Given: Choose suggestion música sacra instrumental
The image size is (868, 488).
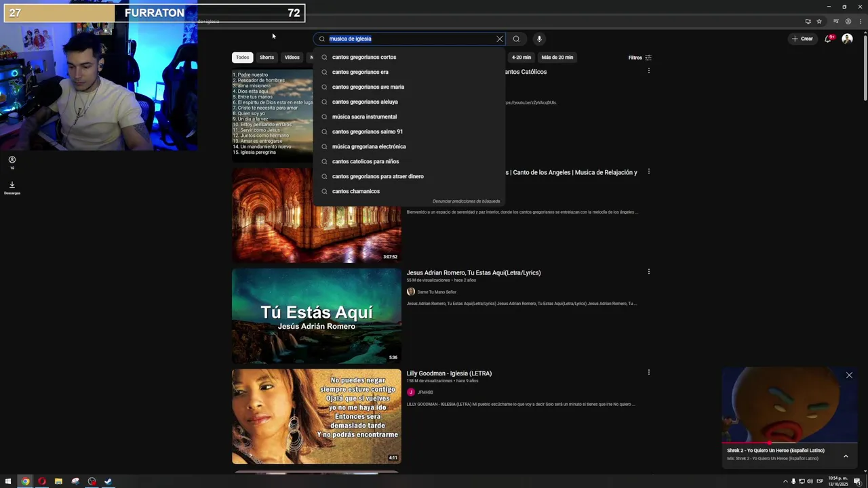Looking at the screenshot, I should tap(409, 117).
